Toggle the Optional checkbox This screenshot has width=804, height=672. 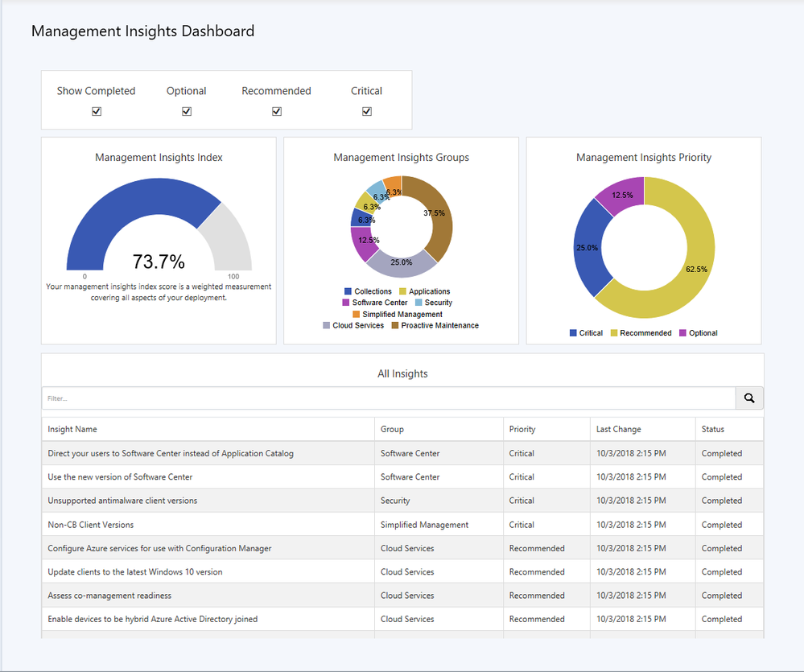click(187, 112)
